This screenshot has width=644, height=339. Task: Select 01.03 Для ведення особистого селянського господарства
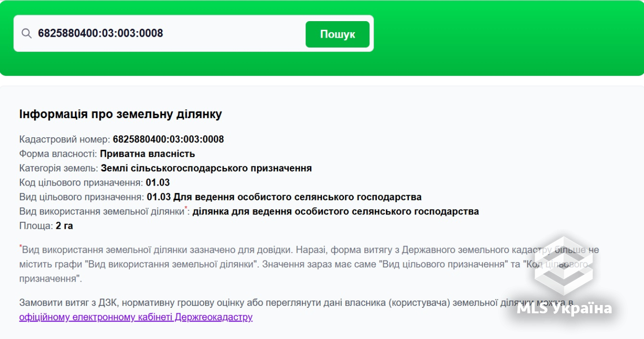coord(284,197)
